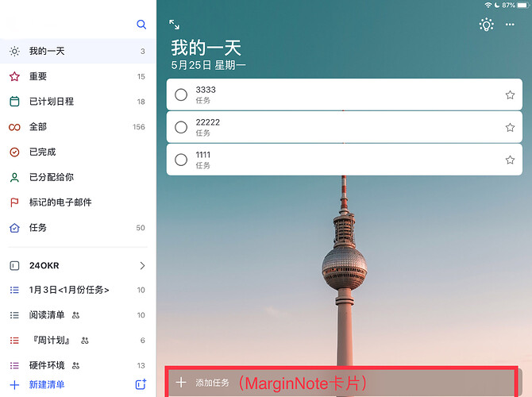Screen dimensions: 532x397
Task: Open the three-dot more options menu
Action: (510, 25)
